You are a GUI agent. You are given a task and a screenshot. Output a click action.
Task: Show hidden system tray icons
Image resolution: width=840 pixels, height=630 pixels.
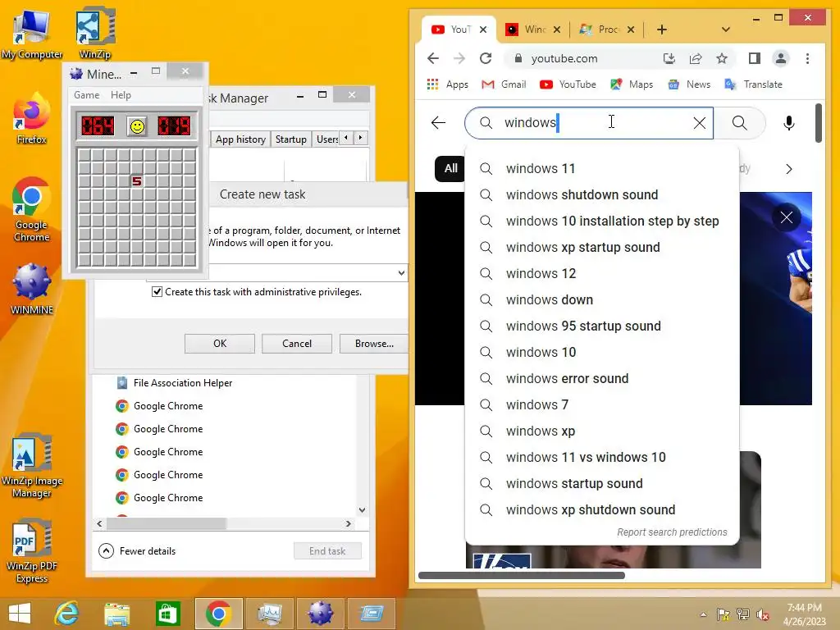pyautogui.click(x=703, y=614)
